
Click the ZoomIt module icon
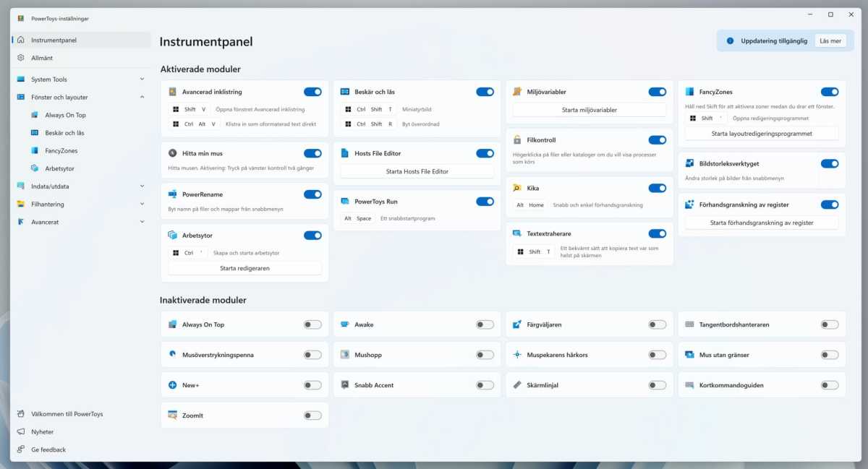click(x=172, y=416)
